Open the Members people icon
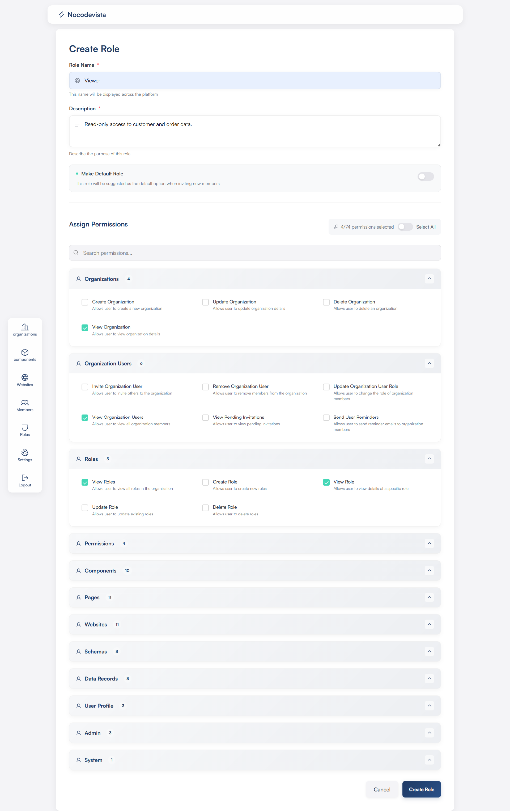510x812 pixels. [x=25, y=402]
